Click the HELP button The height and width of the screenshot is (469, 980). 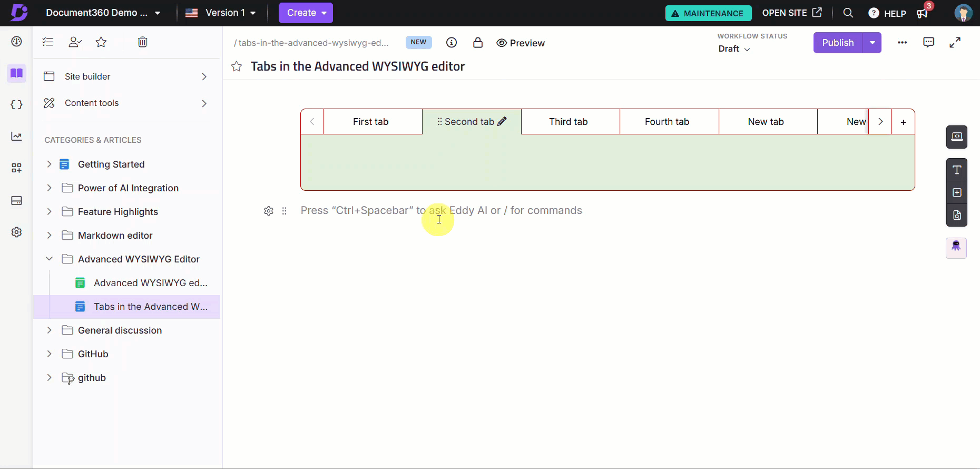click(887, 13)
